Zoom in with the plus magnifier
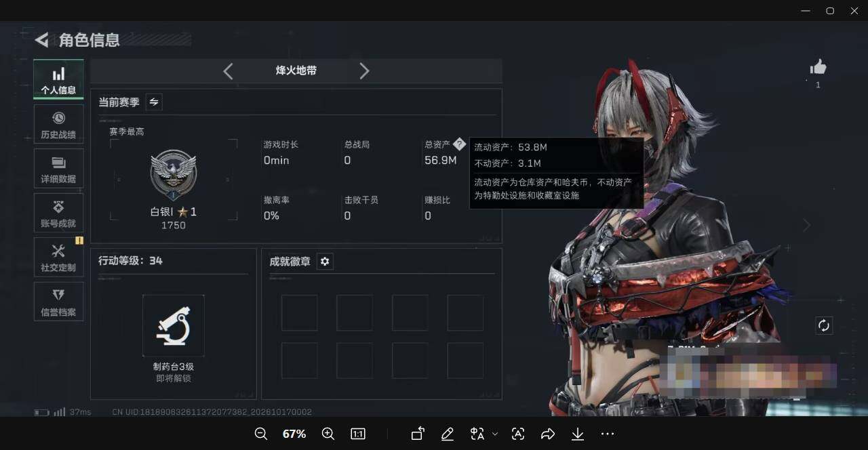The width and height of the screenshot is (868, 450). 328,434
